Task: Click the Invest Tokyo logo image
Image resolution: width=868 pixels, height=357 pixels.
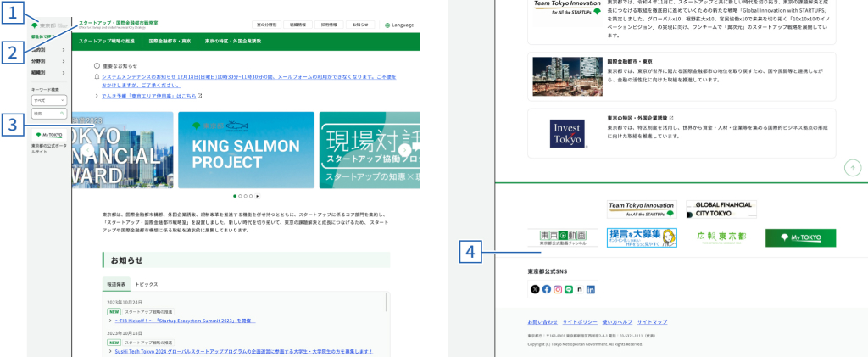Action: [565, 133]
